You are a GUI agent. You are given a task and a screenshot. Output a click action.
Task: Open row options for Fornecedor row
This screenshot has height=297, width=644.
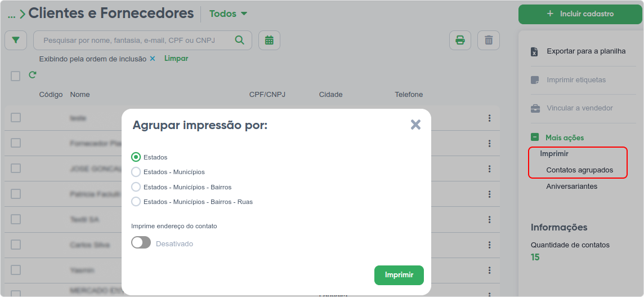pos(489,144)
